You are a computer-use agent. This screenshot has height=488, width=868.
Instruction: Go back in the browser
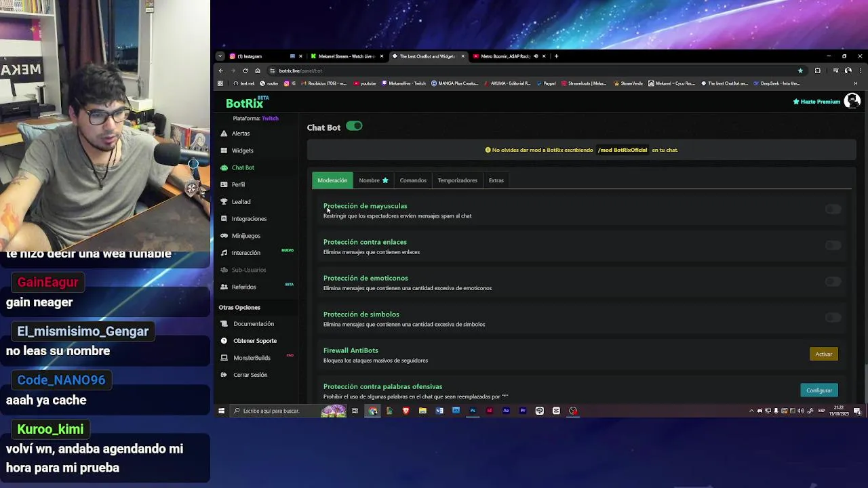click(x=220, y=70)
